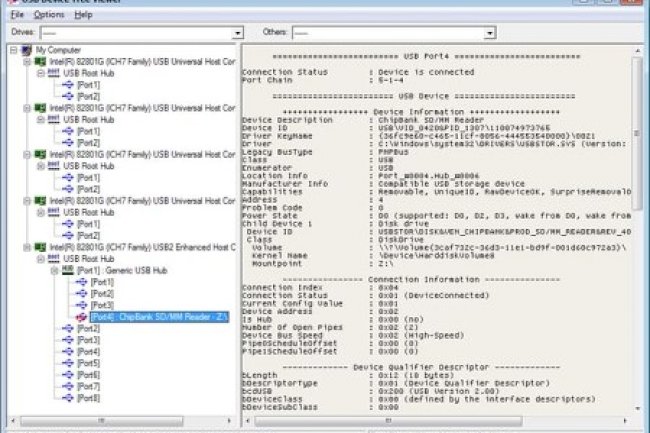Collapse the My Computer tree node
The height and width of the screenshot is (433, 650).
coord(13,49)
